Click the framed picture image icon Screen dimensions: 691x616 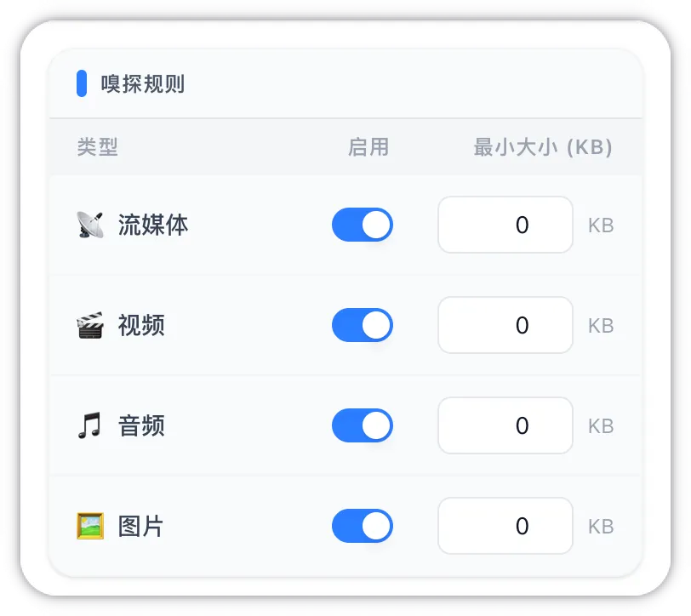[90, 526]
